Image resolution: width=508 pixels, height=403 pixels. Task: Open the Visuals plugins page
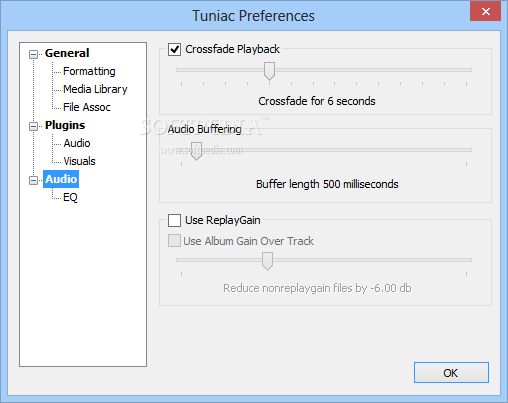[x=79, y=161]
